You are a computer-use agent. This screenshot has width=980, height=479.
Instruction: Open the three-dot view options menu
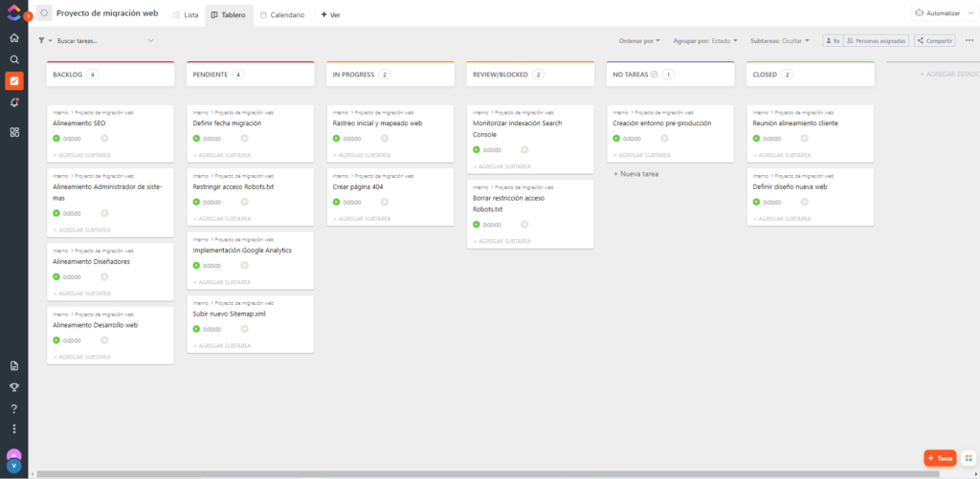click(x=969, y=40)
